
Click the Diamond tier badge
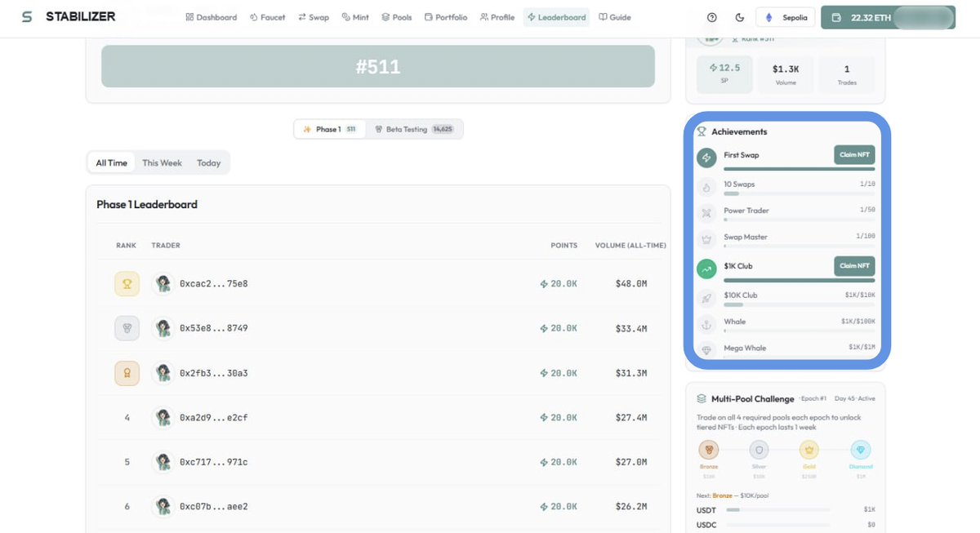(861, 450)
